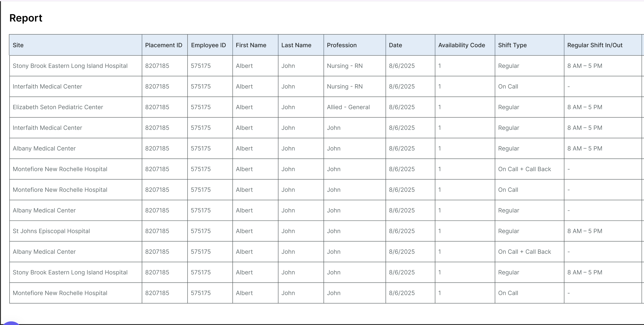The height and width of the screenshot is (325, 644).
Task: Select the Interfaith Medical Center entry
Action: coord(47,86)
